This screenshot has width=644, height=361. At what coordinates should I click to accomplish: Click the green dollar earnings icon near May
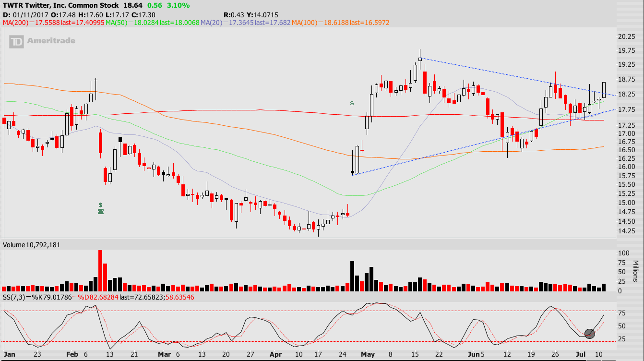(x=352, y=103)
